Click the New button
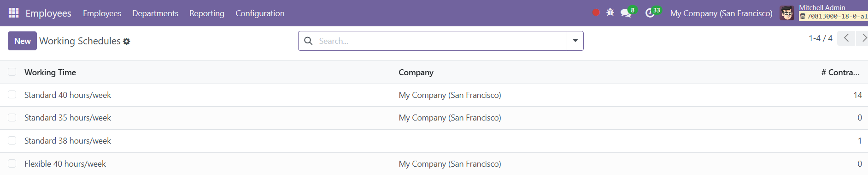 [22, 41]
